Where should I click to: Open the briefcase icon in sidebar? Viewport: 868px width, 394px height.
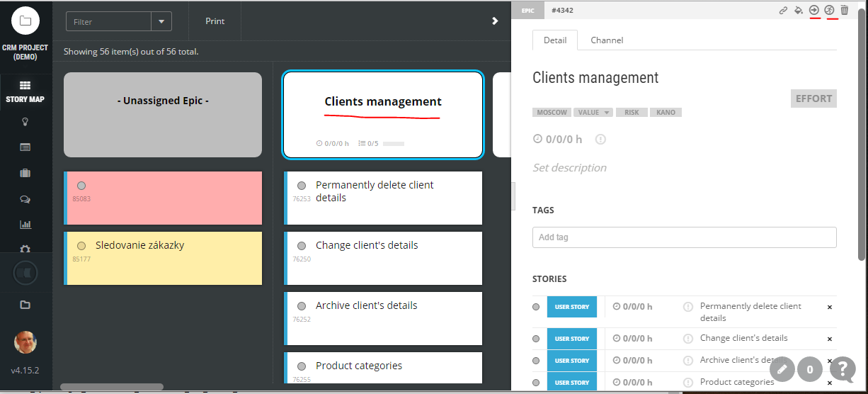pos(25,173)
